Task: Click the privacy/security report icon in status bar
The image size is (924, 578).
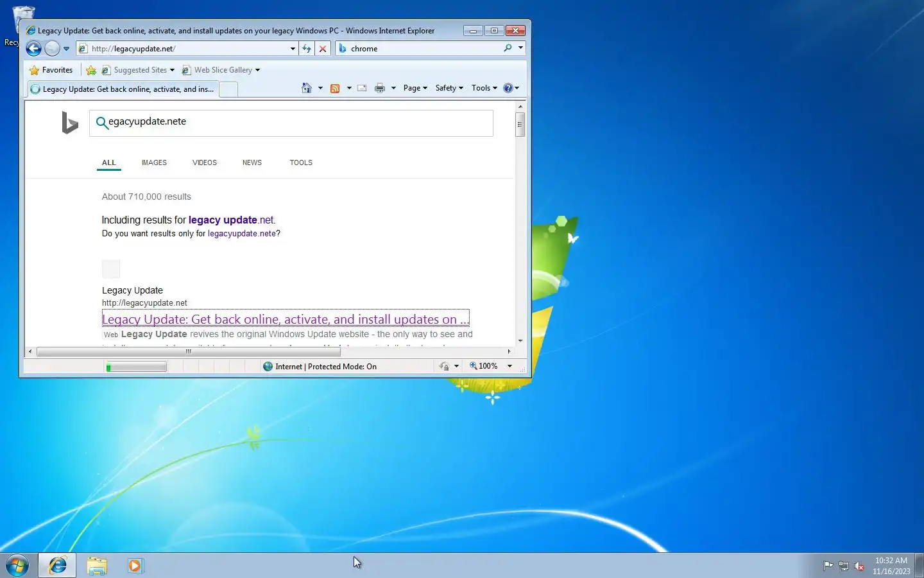Action: pos(444,366)
